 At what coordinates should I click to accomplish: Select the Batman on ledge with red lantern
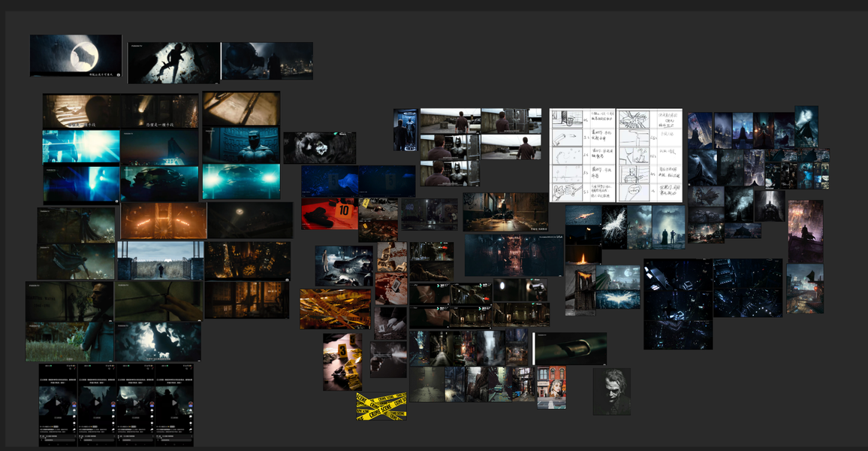click(x=805, y=289)
